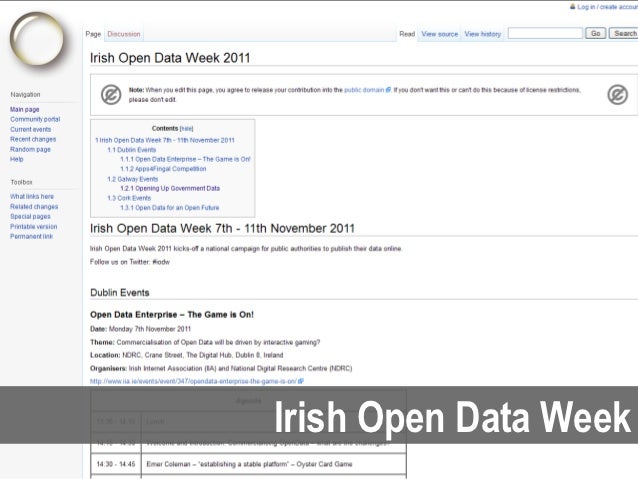Open the View history tab
Viewport: 638px width, 479px height.
point(483,34)
